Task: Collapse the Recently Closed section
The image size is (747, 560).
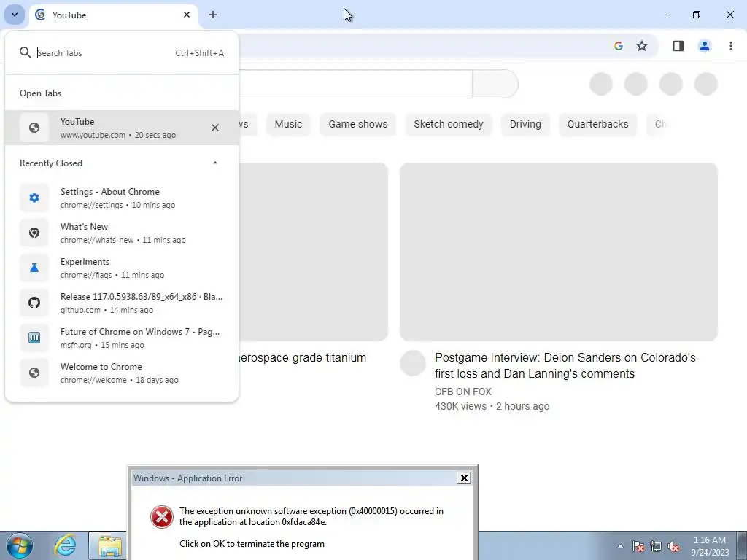Action: pyautogui.click(x=215, y=163)
